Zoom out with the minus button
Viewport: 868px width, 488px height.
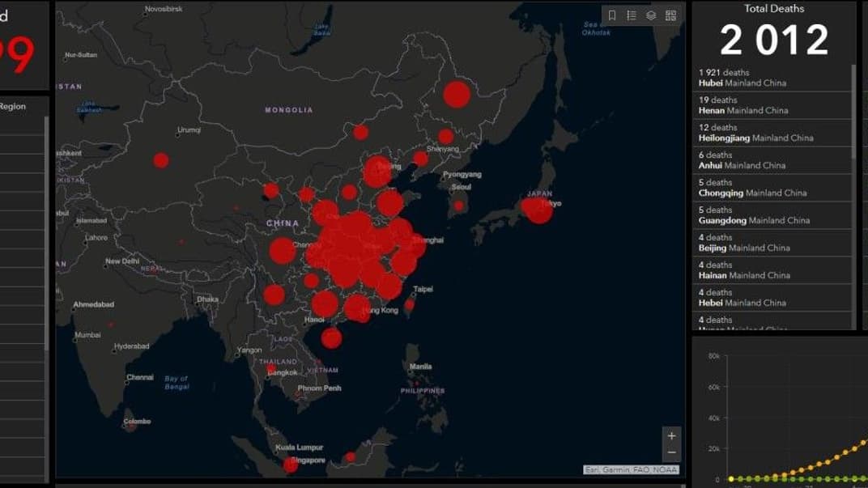[671, 453]
